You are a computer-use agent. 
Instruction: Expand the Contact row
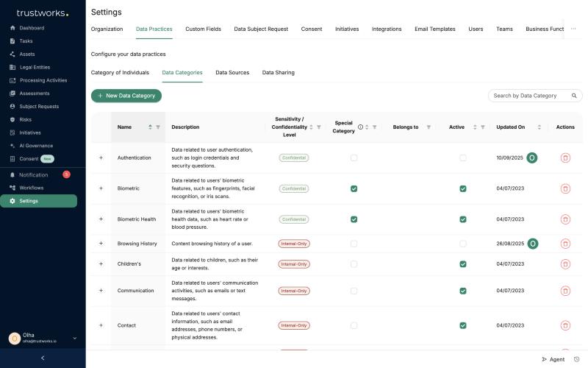pos(101,325)
